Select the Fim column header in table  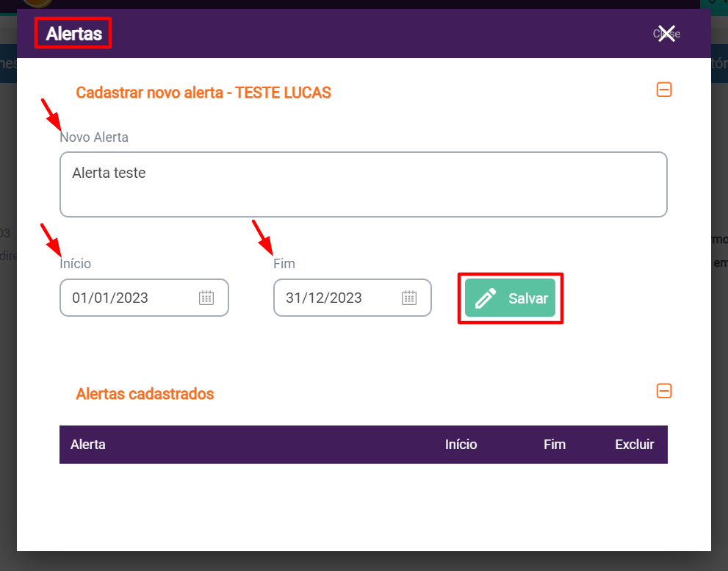click(x=555, y=445)
